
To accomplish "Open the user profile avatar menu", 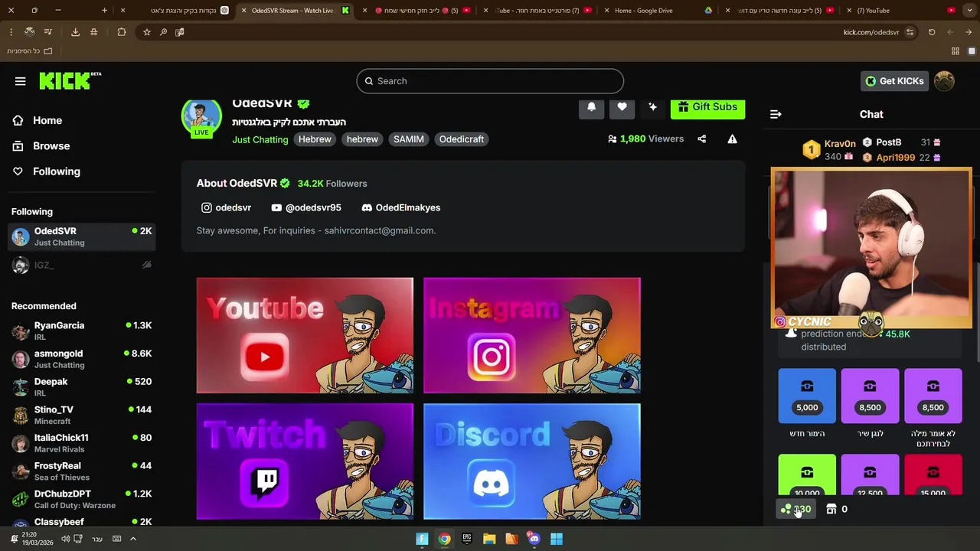I will (x=944, y=81).
